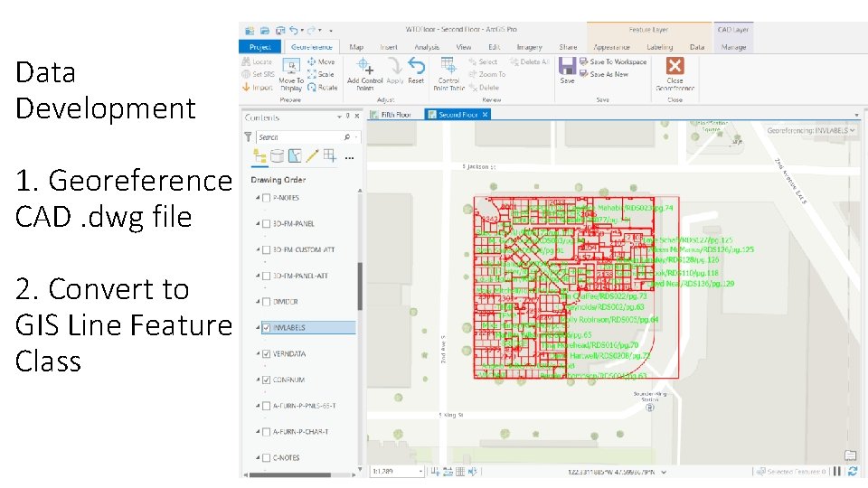Image resolution: width=868 pixels, height=488 pixels.
Task: Click the filter icon beside Search box
Action: (x=248, y=136)
